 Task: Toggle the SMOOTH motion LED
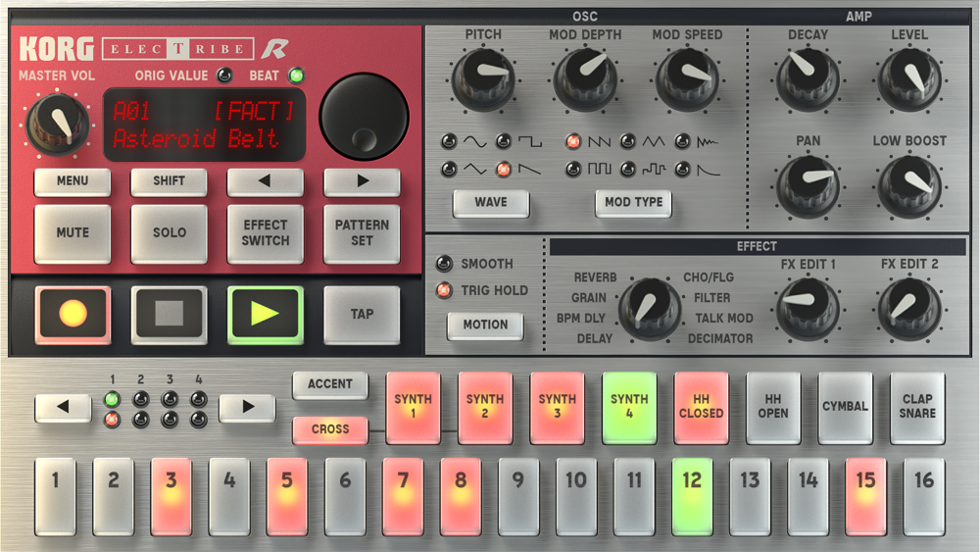444,264
